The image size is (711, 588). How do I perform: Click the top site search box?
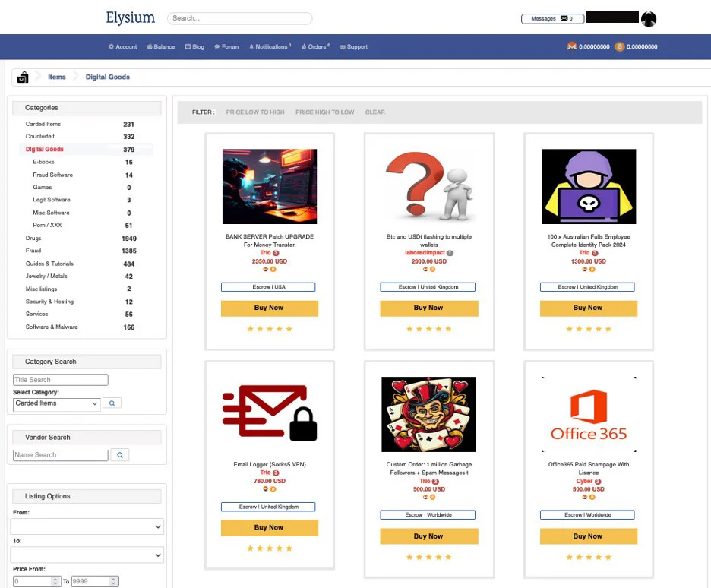pos(239,18)
